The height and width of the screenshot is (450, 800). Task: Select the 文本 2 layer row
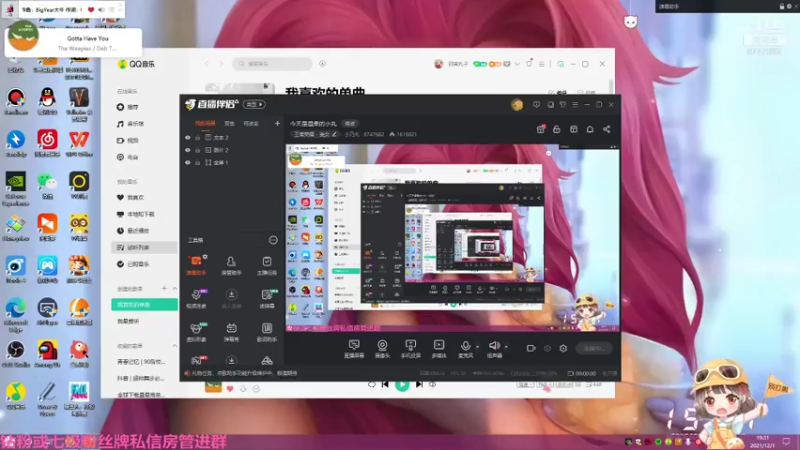coord(232,138)
